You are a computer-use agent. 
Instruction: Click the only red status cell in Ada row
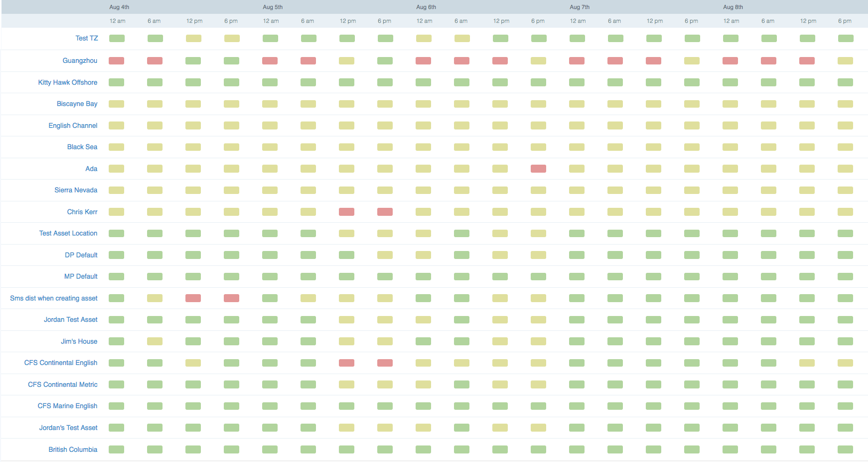(x=538, y=169)
